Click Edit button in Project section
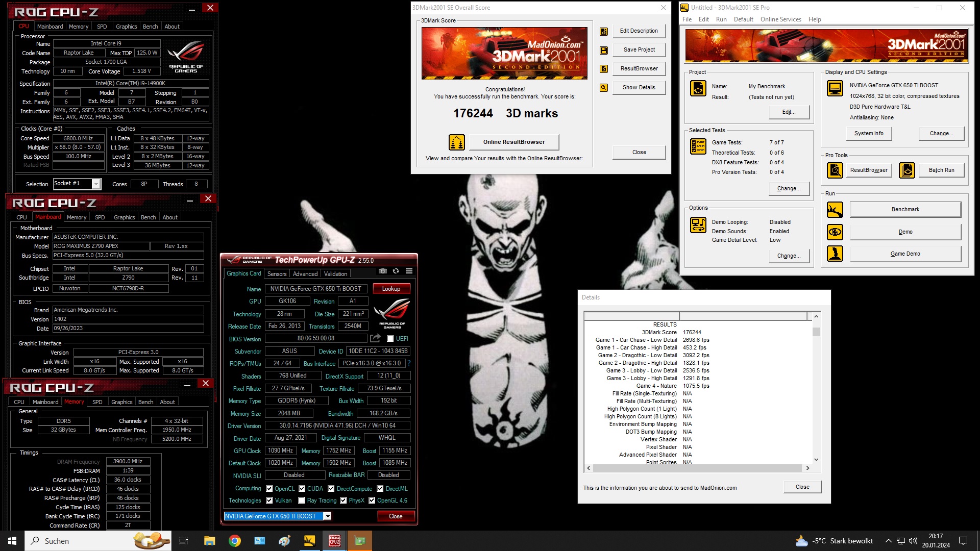 [789, 112]
